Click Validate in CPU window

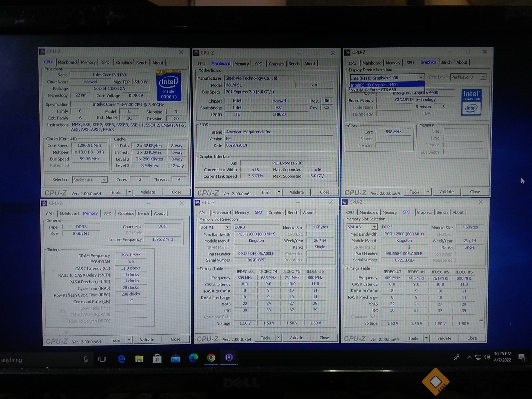(x=148, y=192)
